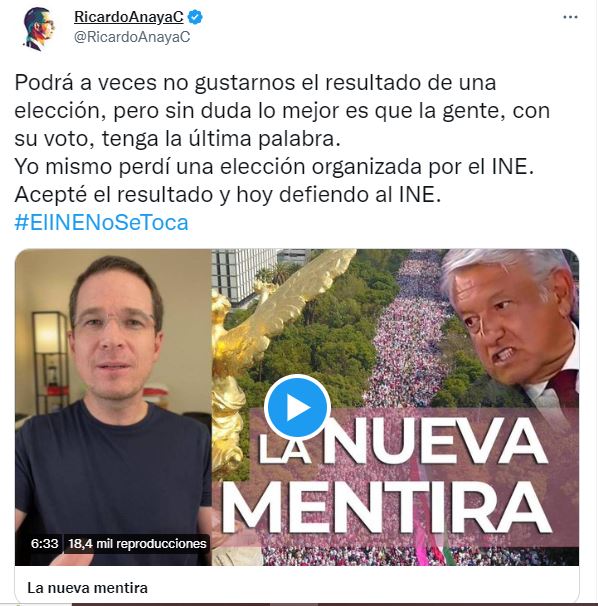Image resolution: width=598 pixels, height=606 pixels.
Task: Play the video using the blue play button
Action: click(297, 407)
